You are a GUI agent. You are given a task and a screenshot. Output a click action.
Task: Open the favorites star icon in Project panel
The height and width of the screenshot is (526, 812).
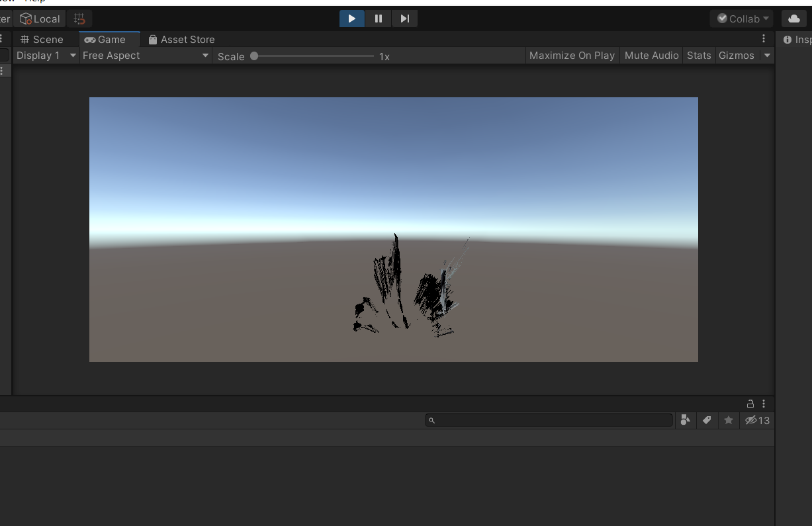coord(729,420)
